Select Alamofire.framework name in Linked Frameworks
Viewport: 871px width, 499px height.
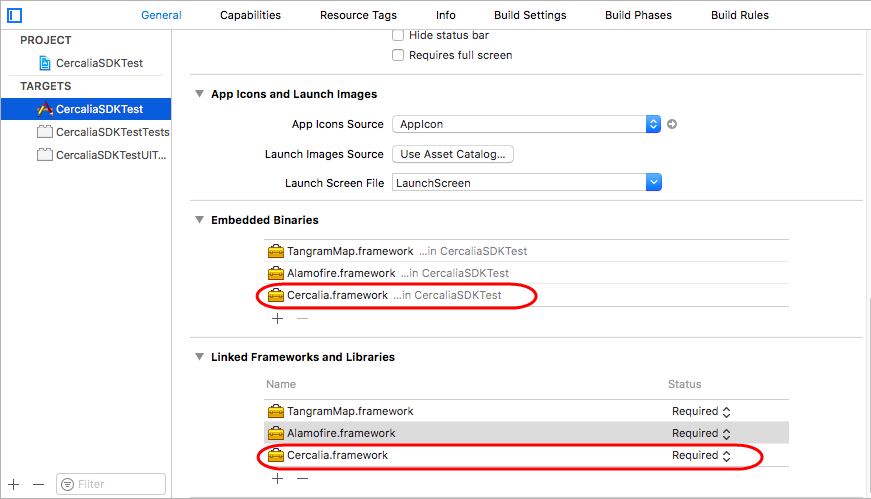[341, 433]
